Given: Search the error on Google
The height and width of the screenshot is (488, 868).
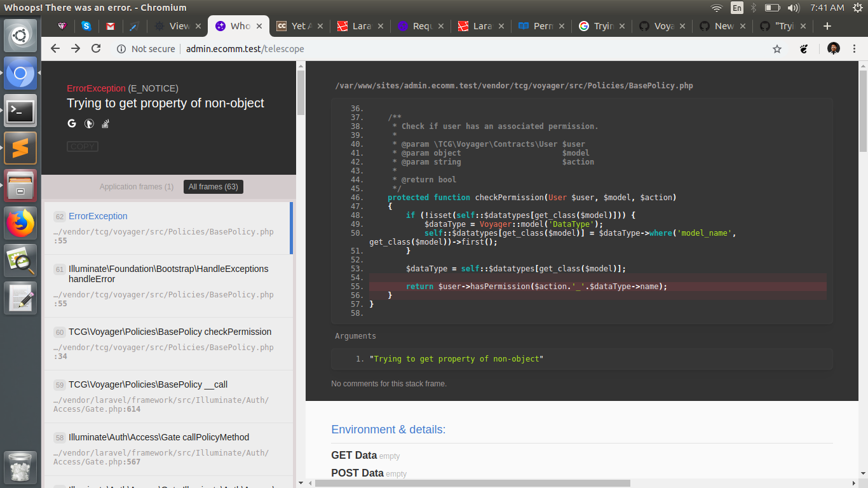Looking at the screenshot, I should (72, 123).
